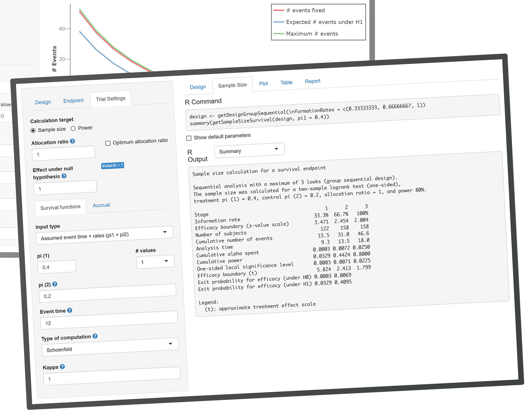Click help icon next to Allocation ratio

[x=72, y=141]
